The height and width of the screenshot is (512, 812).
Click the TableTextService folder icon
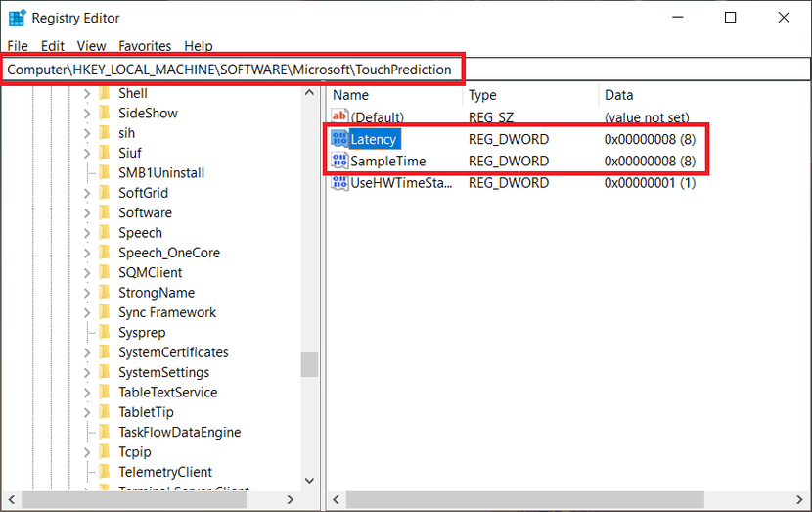tap(105, 393)
